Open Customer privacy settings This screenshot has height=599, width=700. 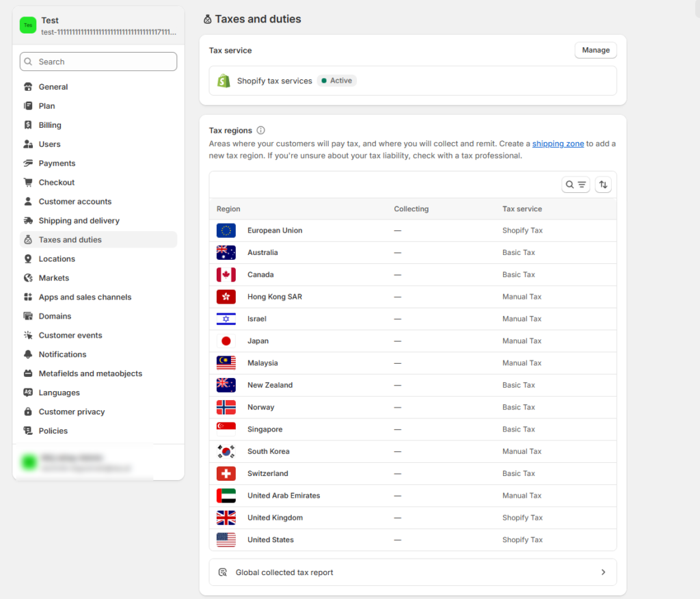[72, 412]
